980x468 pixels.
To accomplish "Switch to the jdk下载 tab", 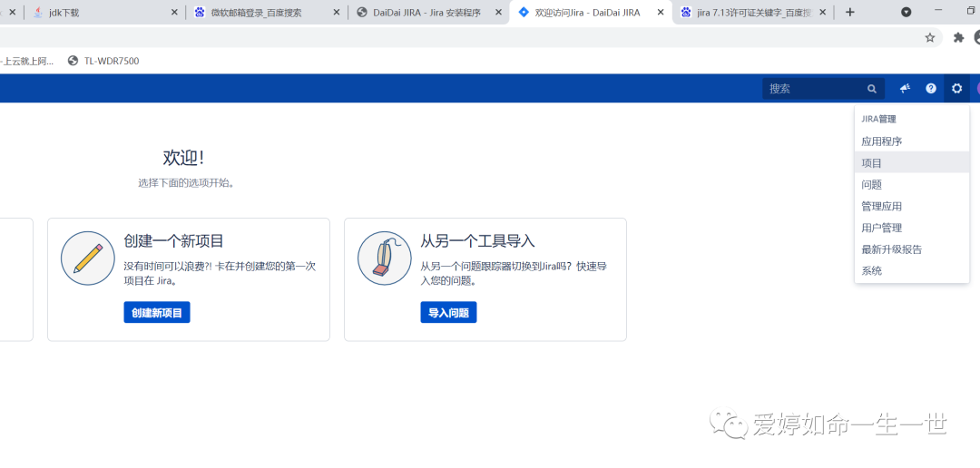I will [x=103, y=12].
